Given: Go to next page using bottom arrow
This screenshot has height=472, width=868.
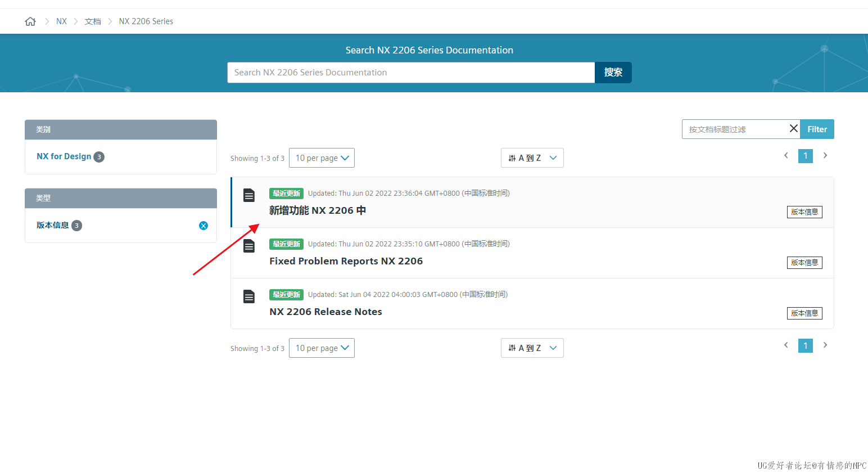Looking at the screenshot, I should pos(825,345).
